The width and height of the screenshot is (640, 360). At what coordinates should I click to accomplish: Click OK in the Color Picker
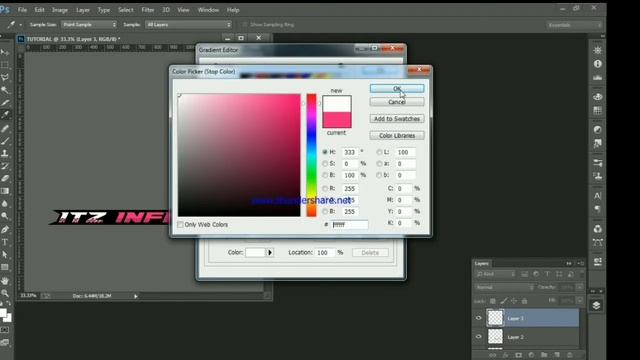point(397,89)
